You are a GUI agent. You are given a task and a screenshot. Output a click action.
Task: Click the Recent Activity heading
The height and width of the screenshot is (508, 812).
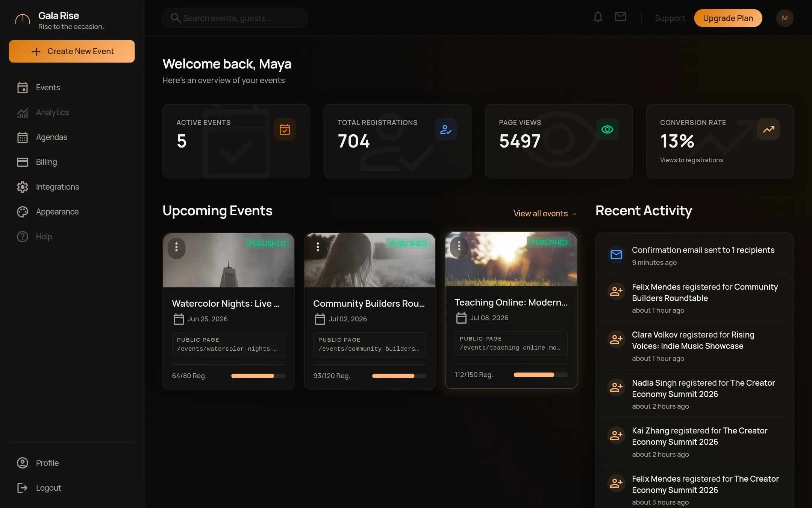click(644, 211)
